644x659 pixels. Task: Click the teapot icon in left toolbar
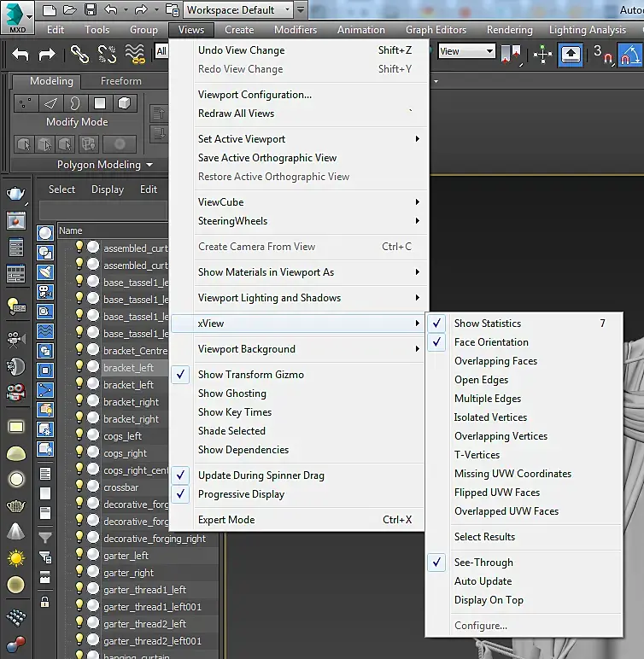tap(15, 194)
